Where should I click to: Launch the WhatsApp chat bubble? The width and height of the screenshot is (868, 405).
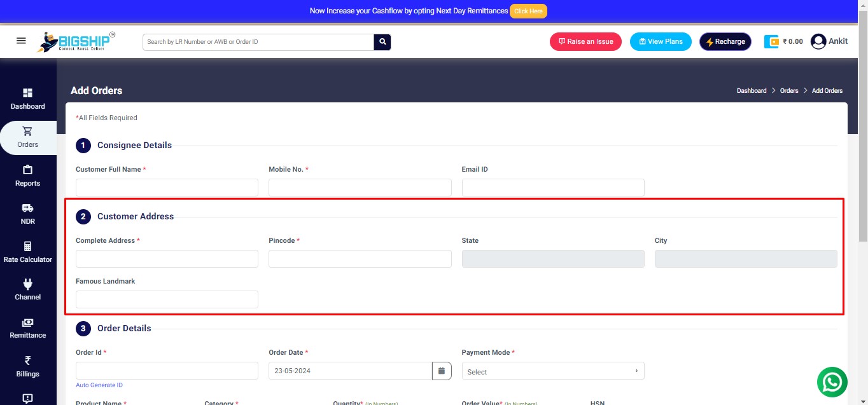point(832,381)
